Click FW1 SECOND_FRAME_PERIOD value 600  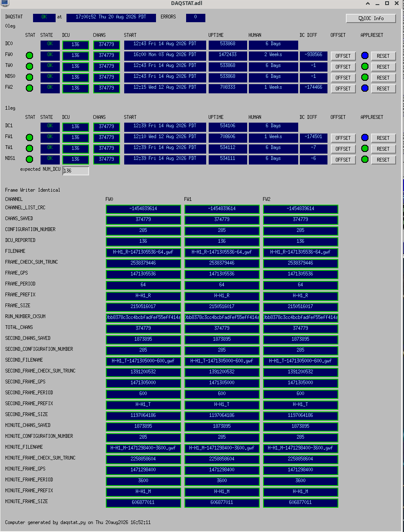click(x=222, y=393)
